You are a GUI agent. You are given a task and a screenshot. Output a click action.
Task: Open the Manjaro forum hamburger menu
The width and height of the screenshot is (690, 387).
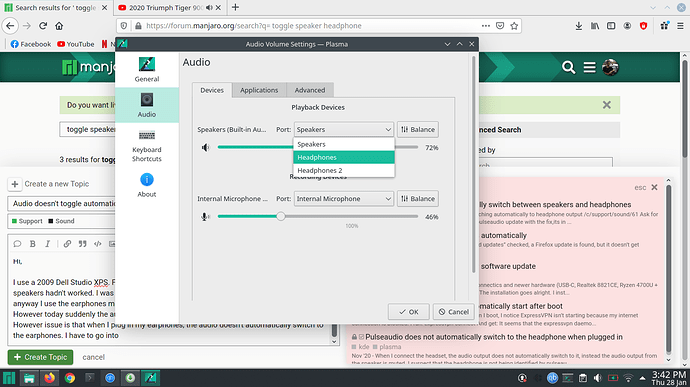(x=590, y=67)
